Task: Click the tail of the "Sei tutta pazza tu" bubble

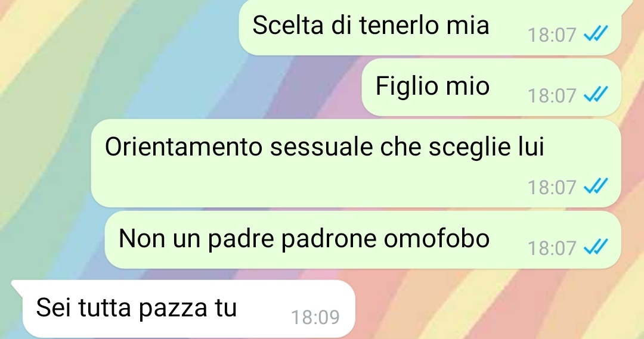Action: [17, 286]
